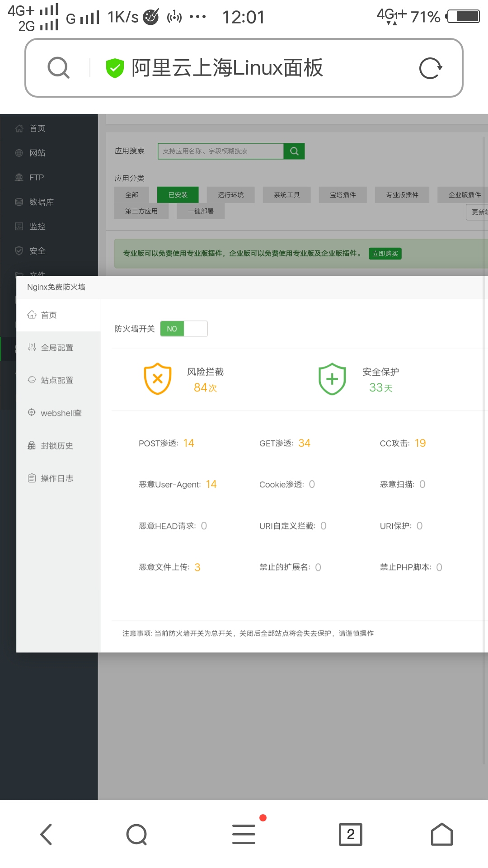
Task: Click the target icon beside webshell查
Action: (x=32, y=412)
